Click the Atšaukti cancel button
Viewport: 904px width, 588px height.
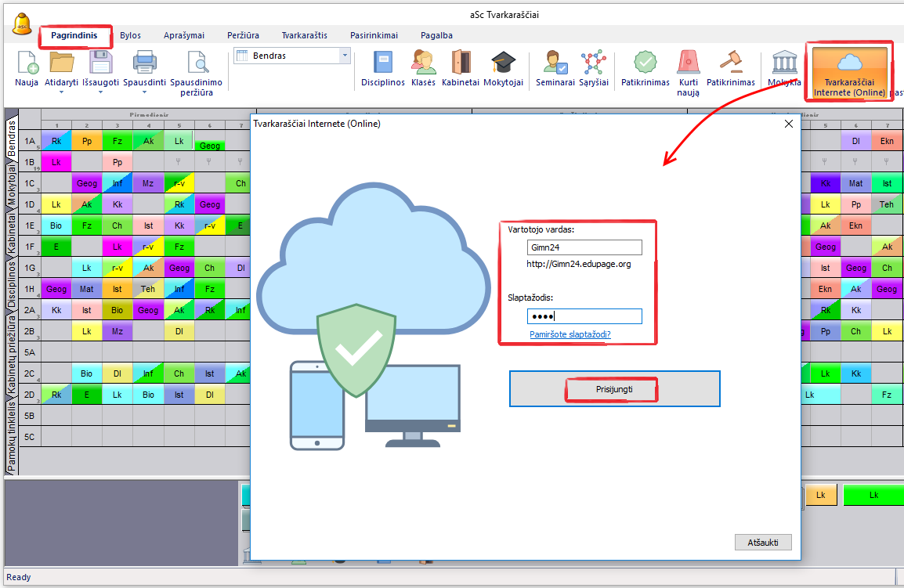(763, 542)
